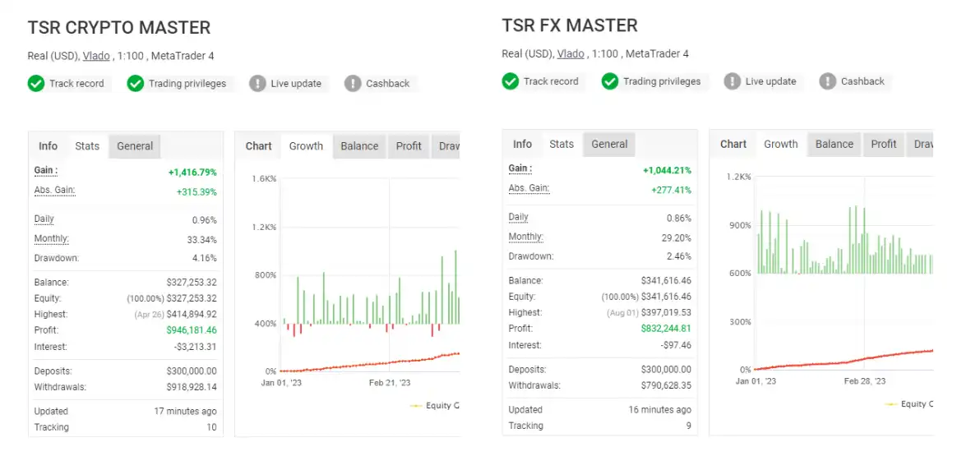The height and width of the screenshot is (456, 980).
Task: Click grey Cashback alert icon under TSR FX Master
Action: pos(827,81)
